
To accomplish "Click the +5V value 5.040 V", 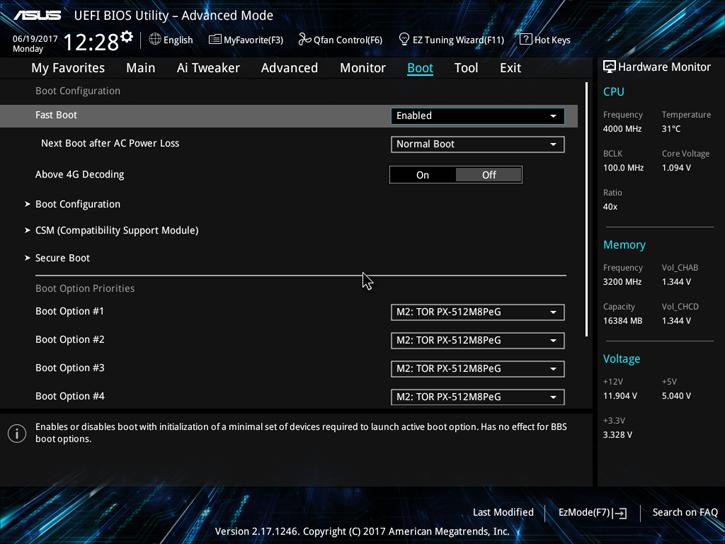I will coord(676,396).
